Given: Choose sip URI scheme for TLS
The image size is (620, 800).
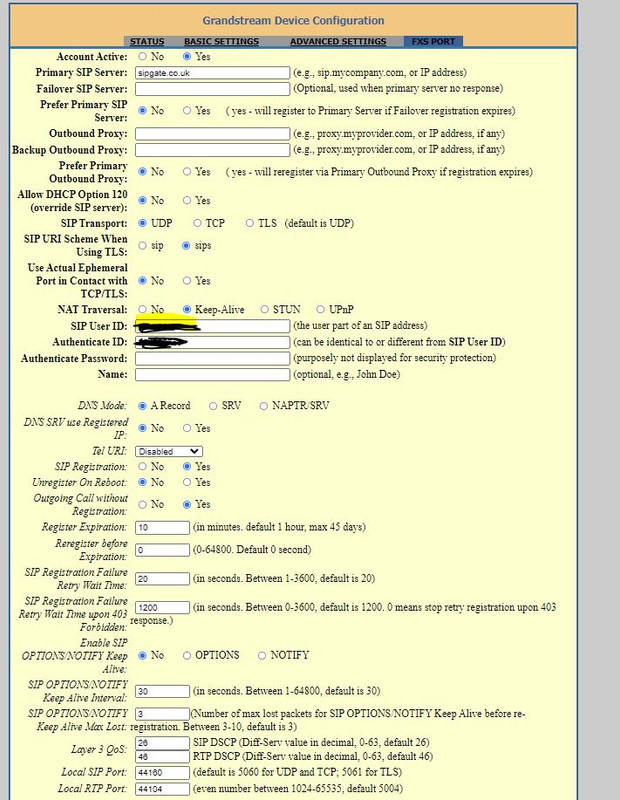Looking at the screenshot, I should click(142, 246).
